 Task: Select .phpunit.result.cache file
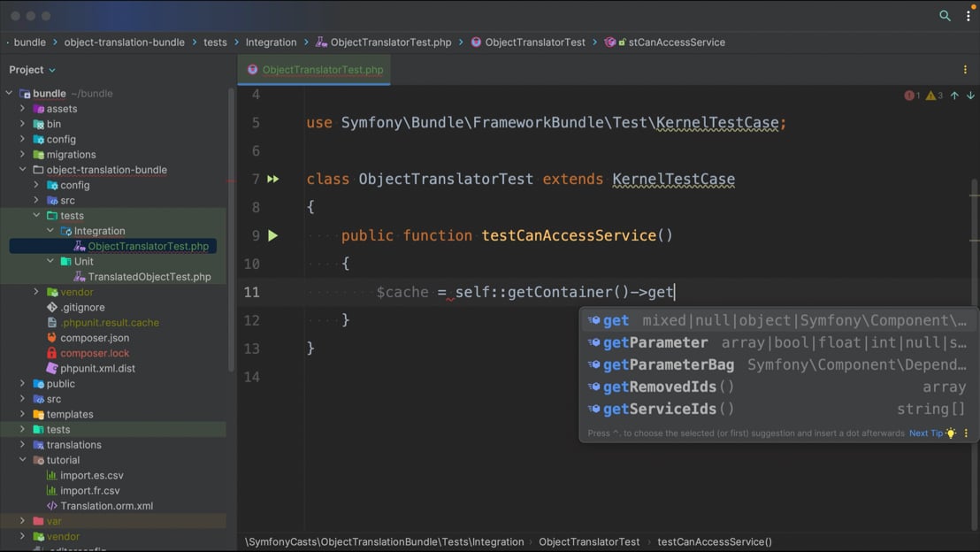(x=110, y=323)
